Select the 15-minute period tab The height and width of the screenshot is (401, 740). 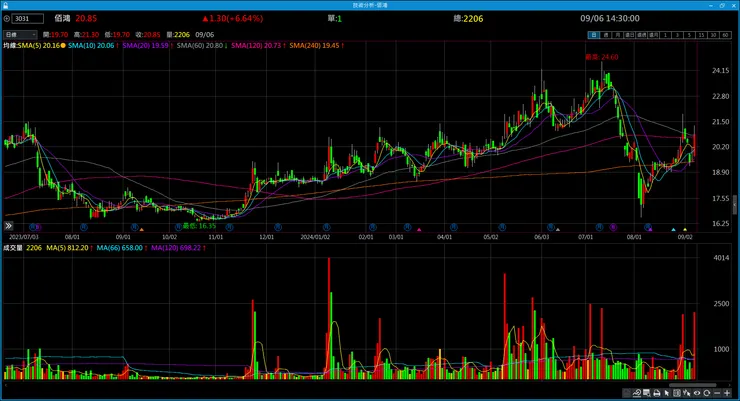click(x=702, y=35)
